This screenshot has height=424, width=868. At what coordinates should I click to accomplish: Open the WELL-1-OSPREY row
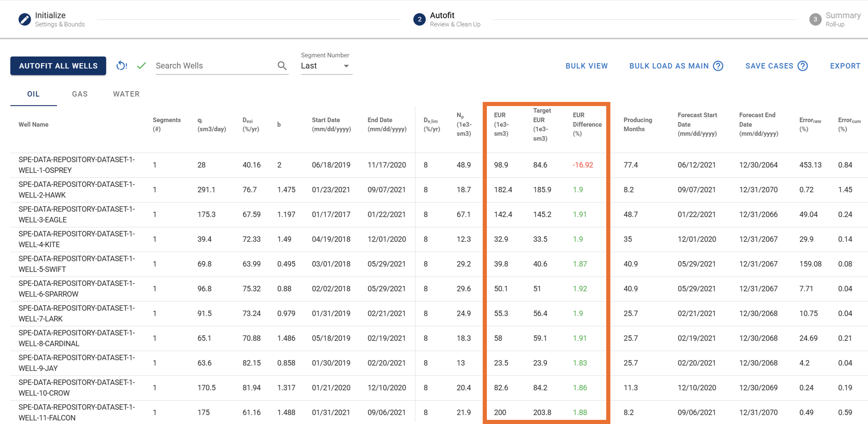(77, 165)
